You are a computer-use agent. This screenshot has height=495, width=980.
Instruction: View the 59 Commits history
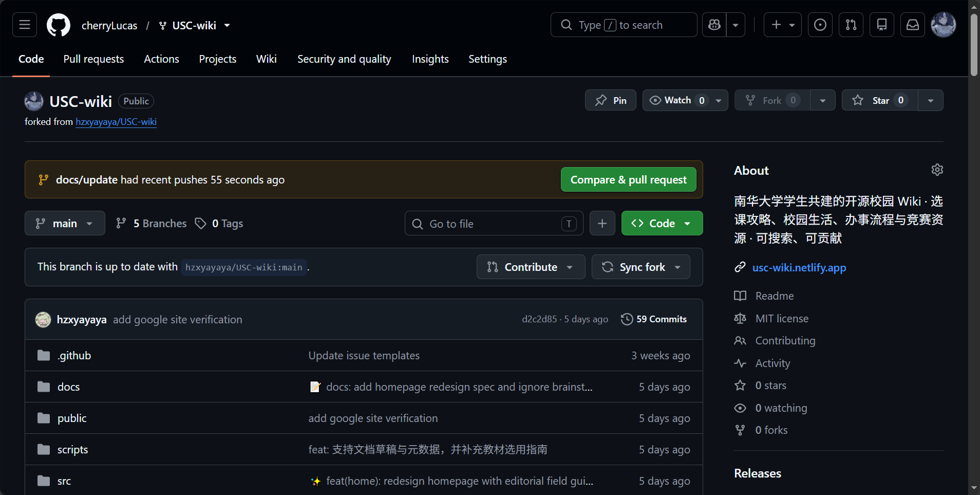[x=654, y=319]
